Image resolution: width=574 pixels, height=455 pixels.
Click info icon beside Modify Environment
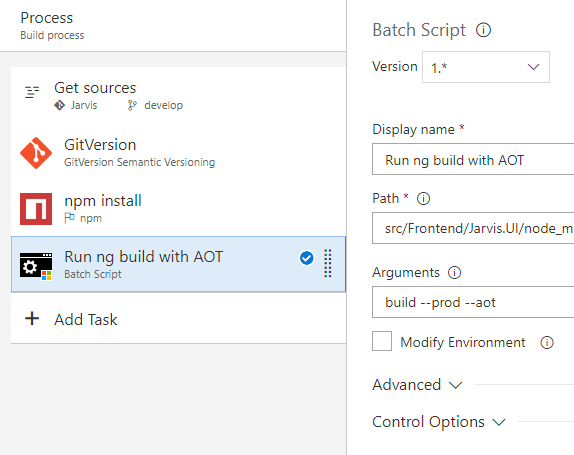[x=547, y=343]
